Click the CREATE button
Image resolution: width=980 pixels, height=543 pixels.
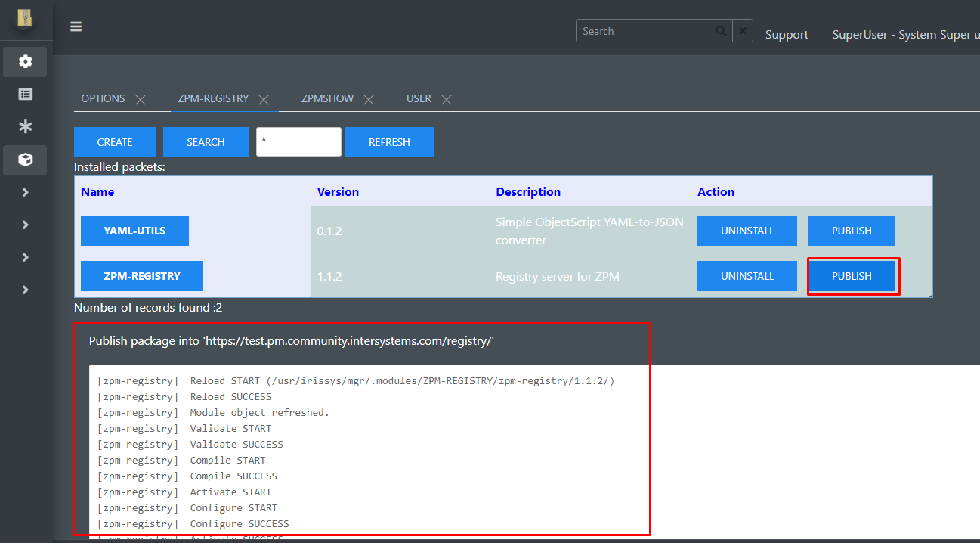point(115,142)
